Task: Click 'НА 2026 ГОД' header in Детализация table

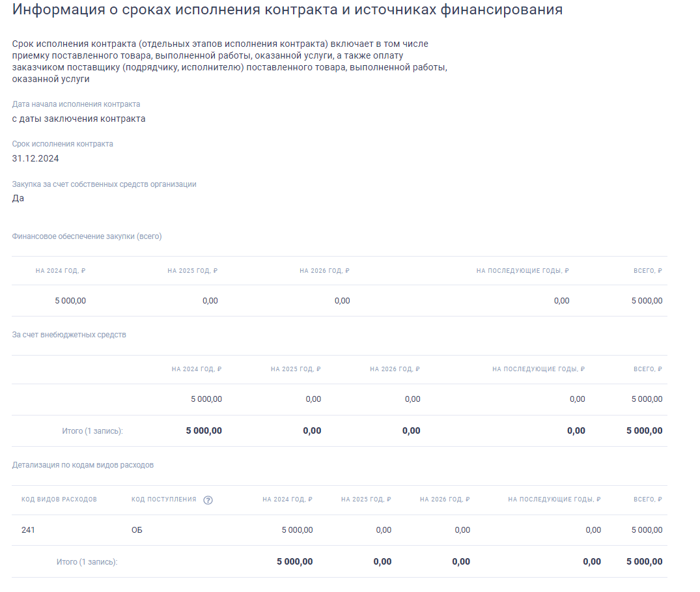Action: (x=445, y=499)
